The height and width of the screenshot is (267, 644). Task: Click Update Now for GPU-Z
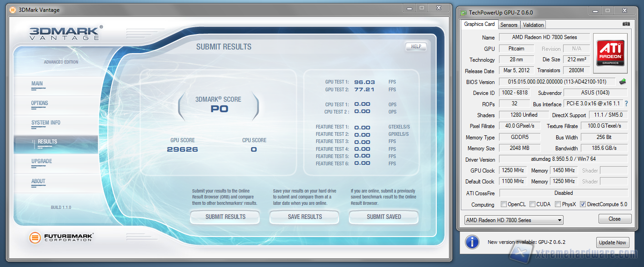pos(613,242)
